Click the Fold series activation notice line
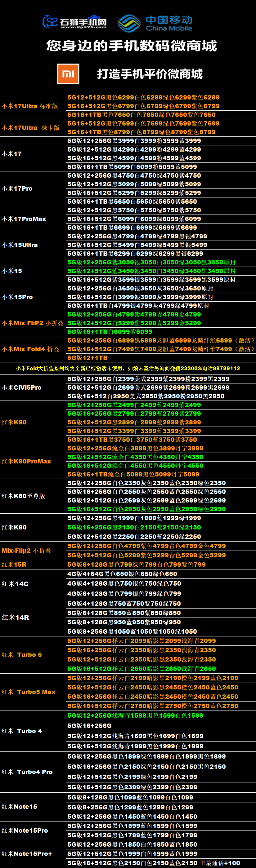The image size is (256, 868). pyautogui.click(x=128, y=368)
